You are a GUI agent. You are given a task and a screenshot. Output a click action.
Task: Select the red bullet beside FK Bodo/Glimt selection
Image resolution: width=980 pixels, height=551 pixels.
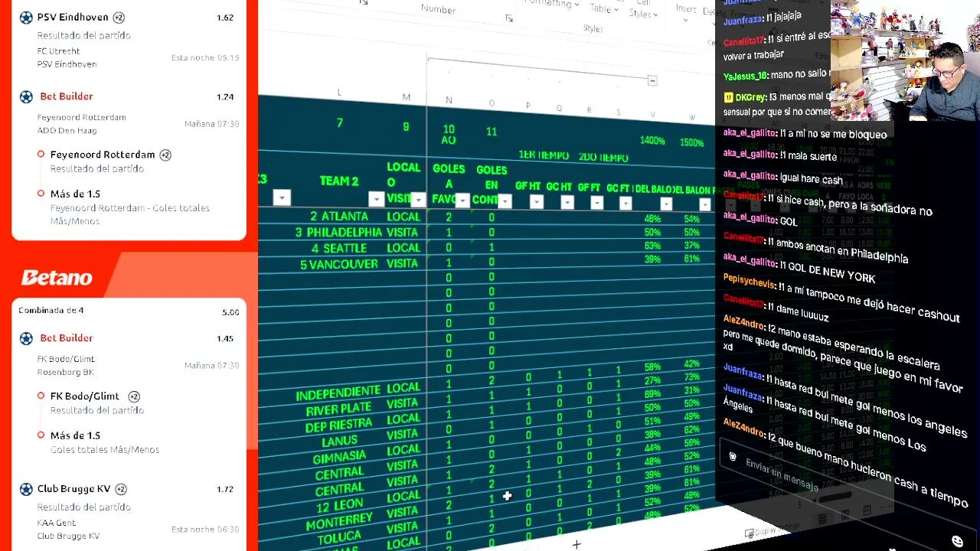(x=41, y=396)
